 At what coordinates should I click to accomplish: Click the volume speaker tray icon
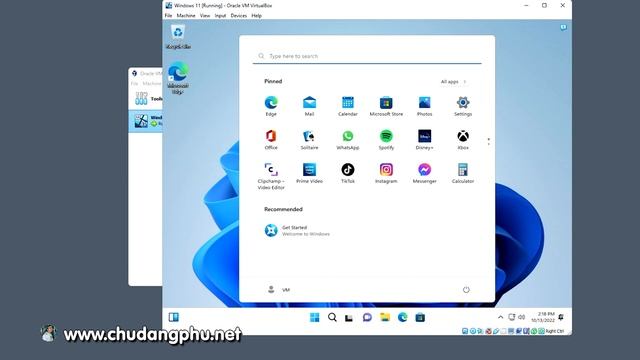pos(521,317)
